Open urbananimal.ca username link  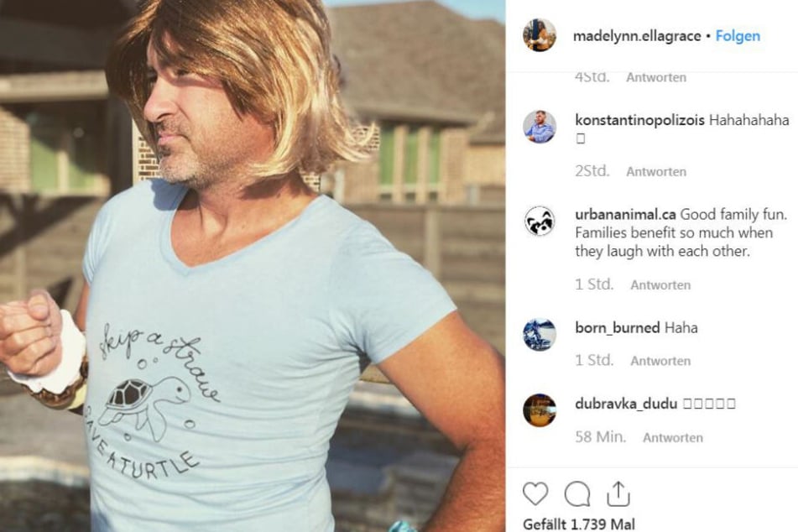(625, 215)
